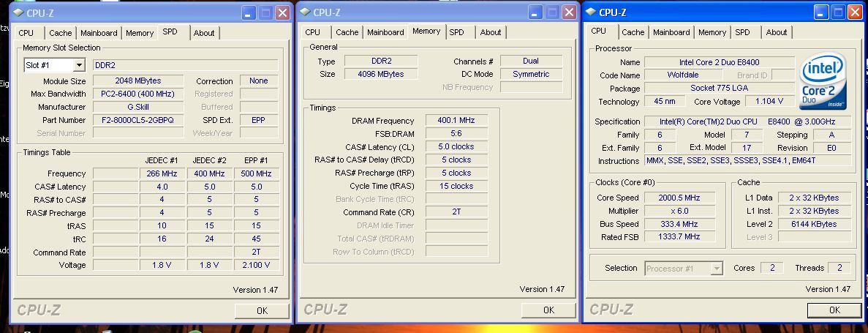Click the Intel Core 2 Duo logo
The width and height of the screenshot is (868, 333).
823,81
